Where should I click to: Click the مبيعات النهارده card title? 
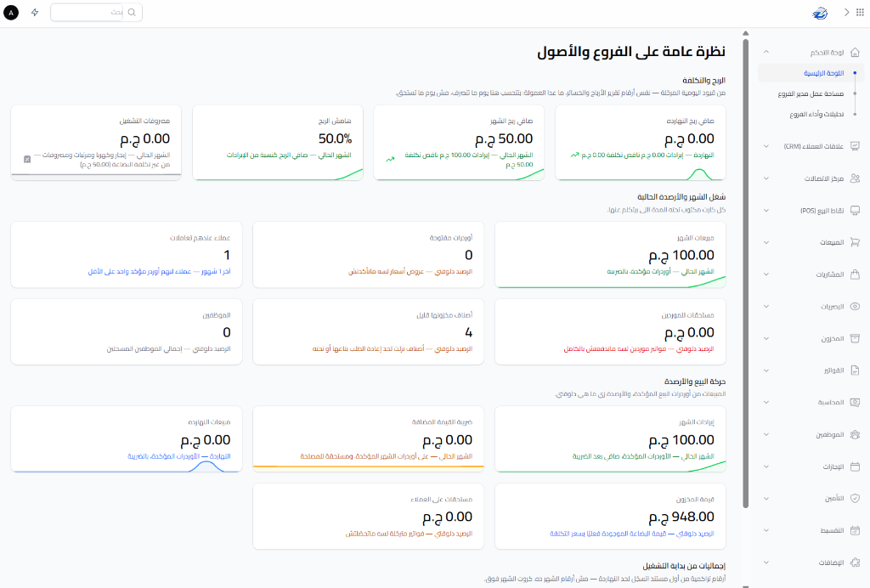pyautogui.click(x=209, y=422)
